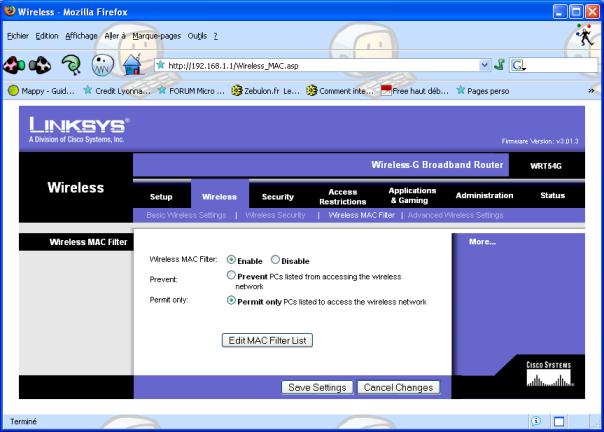The image size is (604, 432).
Task: Open the FORUM Micro bookmark
Action: point(191,91)
